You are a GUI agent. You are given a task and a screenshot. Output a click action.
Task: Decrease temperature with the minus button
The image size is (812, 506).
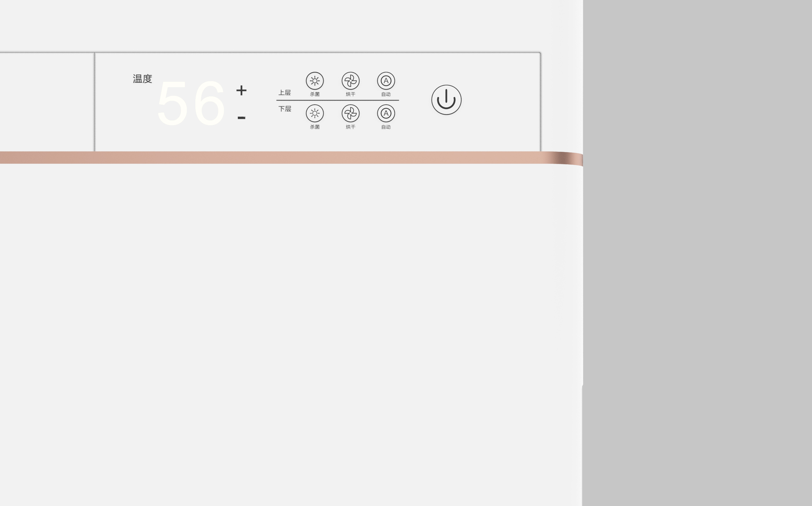(x=241, y=118)
